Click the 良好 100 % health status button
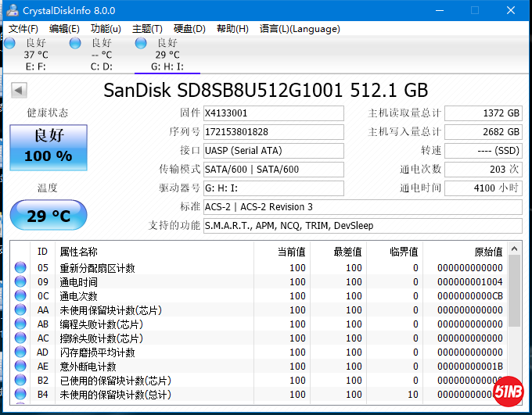 pos(48,146)
